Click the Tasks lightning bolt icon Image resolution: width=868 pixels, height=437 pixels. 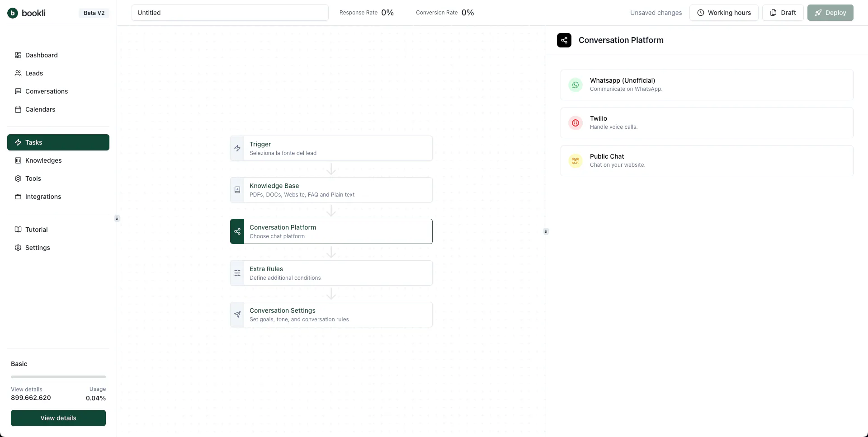click(18, 142)
